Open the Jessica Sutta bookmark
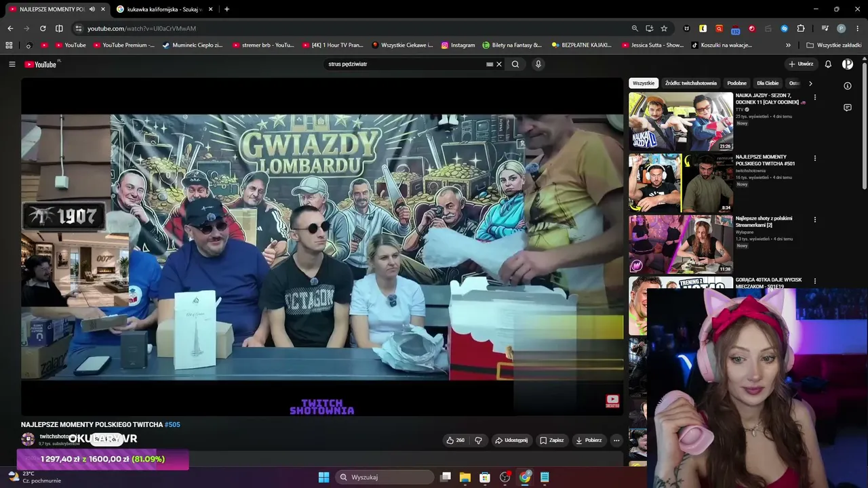The height and width of the screenshot is (488, 868). tap(653, 45)
